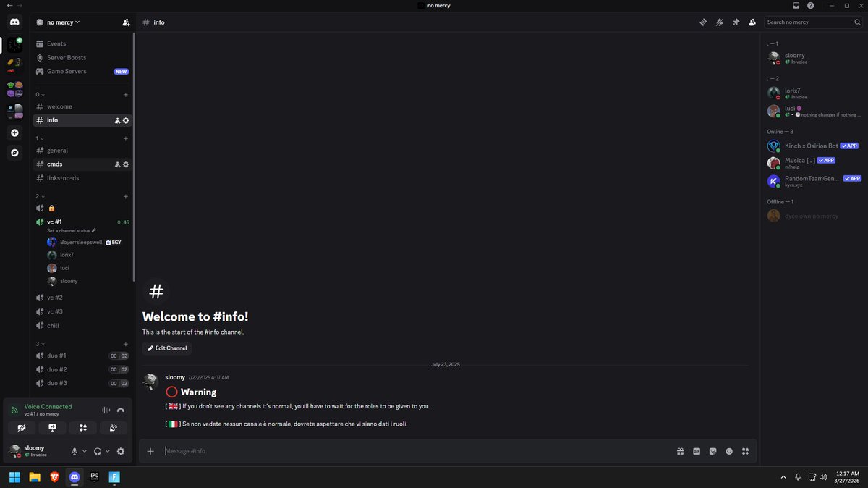Switch to general channel
This screenshot has height=488, width=868.
[82, 151]
